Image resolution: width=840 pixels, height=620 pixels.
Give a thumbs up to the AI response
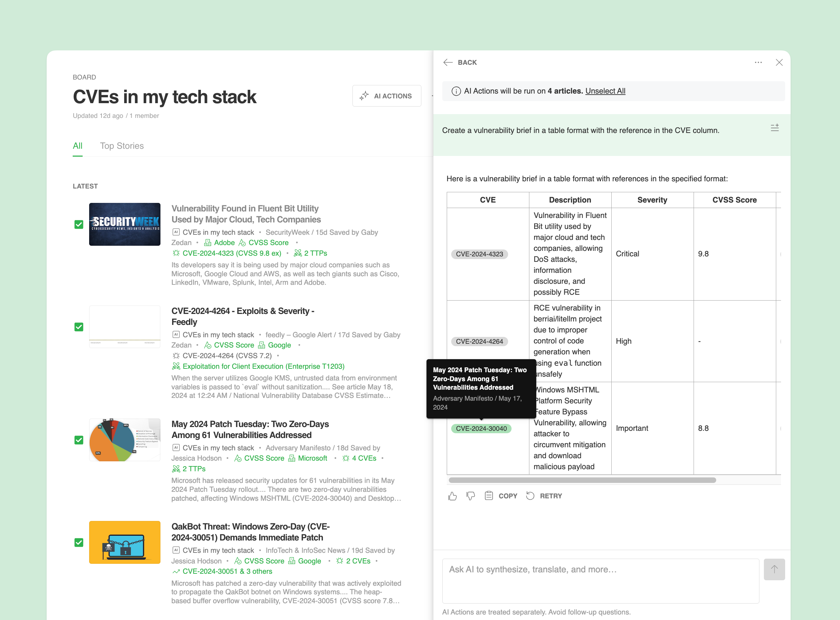click(453, 496)
